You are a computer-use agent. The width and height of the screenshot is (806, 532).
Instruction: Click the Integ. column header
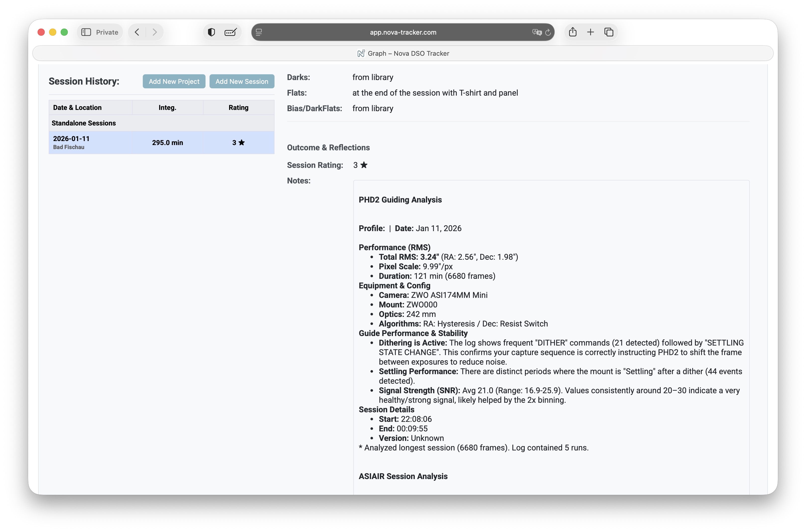click(x=167, y=108)
